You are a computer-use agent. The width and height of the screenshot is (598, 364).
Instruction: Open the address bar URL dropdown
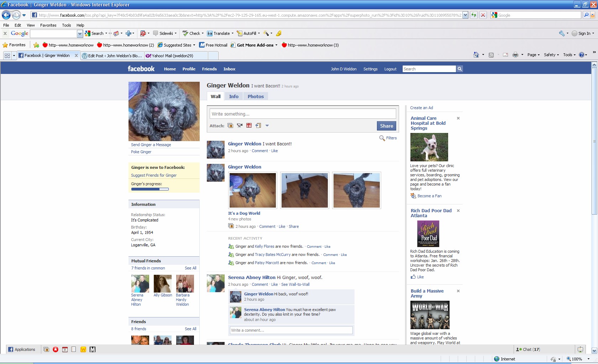pos(465,15)
